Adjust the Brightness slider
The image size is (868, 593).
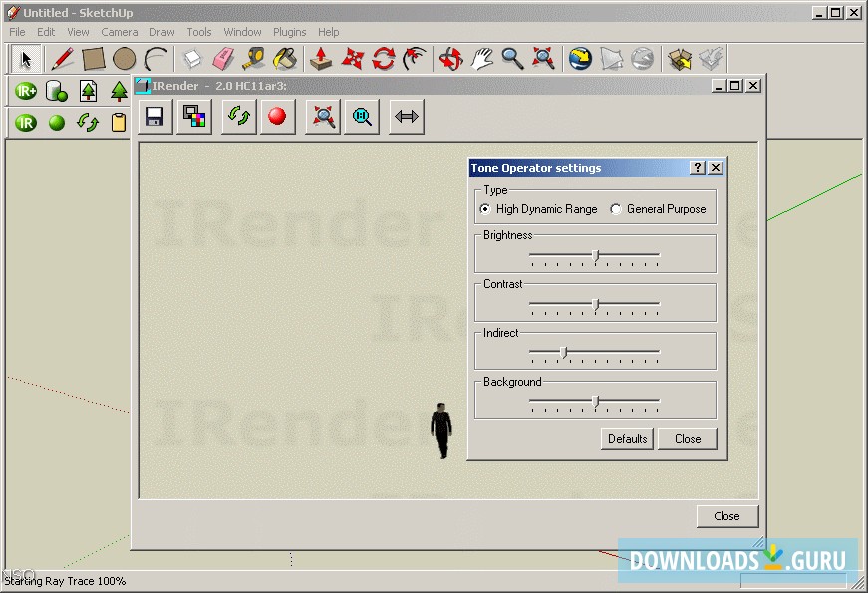tap(595, 255)
